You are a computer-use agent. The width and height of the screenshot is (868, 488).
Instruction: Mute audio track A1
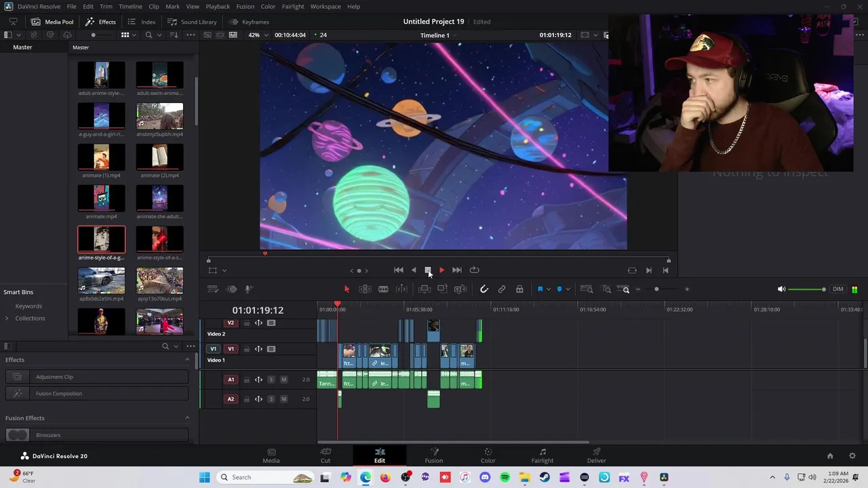point(283,380)
